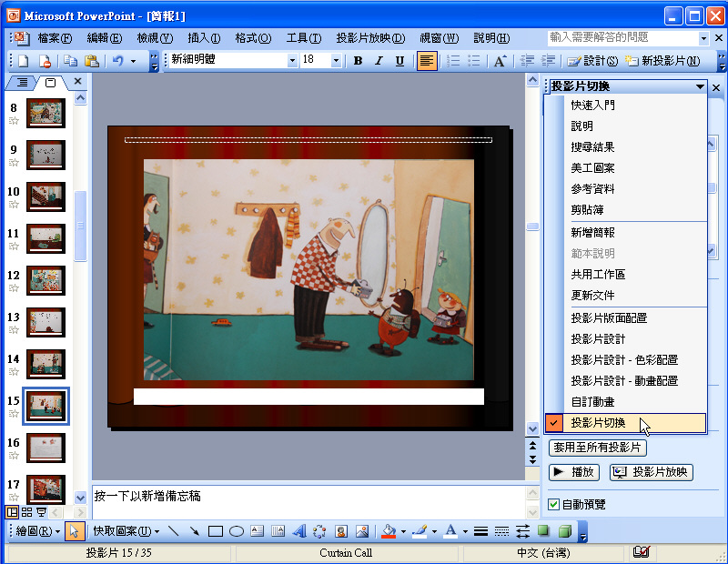The height and width of the screenshot is (564, 728).
Task: Open the 設計 slide design pane
Action: coord(593,61)
